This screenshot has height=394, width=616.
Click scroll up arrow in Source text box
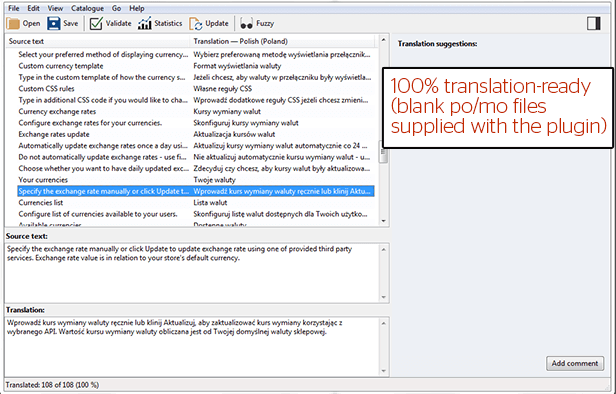383,249
